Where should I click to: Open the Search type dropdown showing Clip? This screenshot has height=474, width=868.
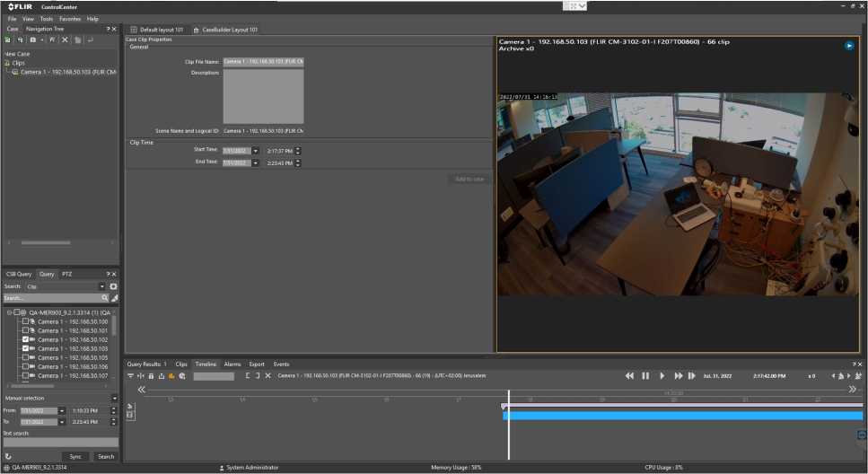coord(101,286)
